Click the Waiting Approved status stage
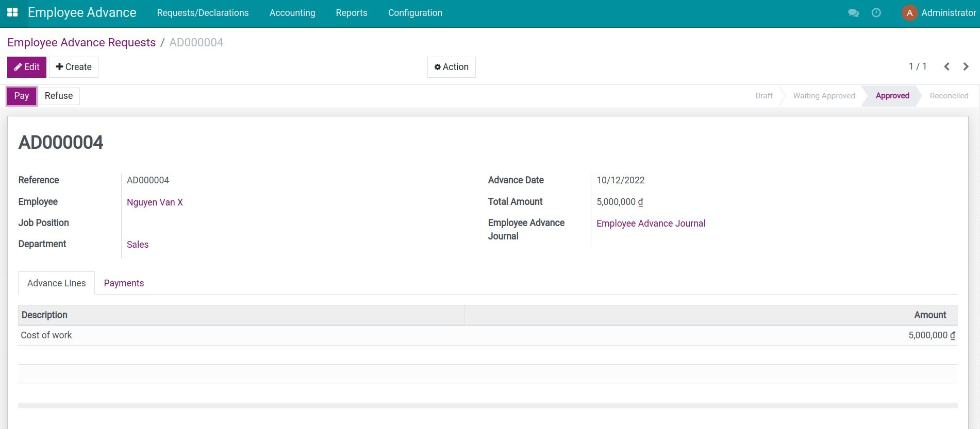This screenshot has width=980, height=429. pyautogui.click(x=824, y=96)
